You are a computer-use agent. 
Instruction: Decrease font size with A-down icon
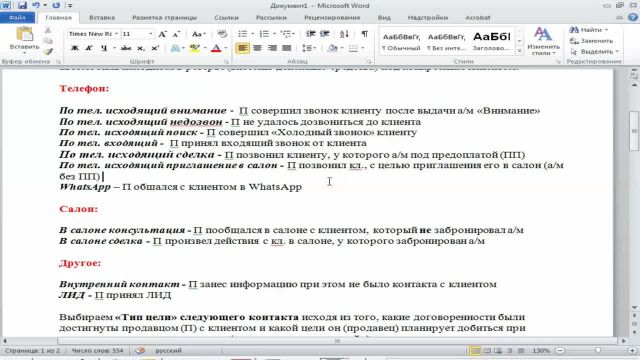coord(176,34)
